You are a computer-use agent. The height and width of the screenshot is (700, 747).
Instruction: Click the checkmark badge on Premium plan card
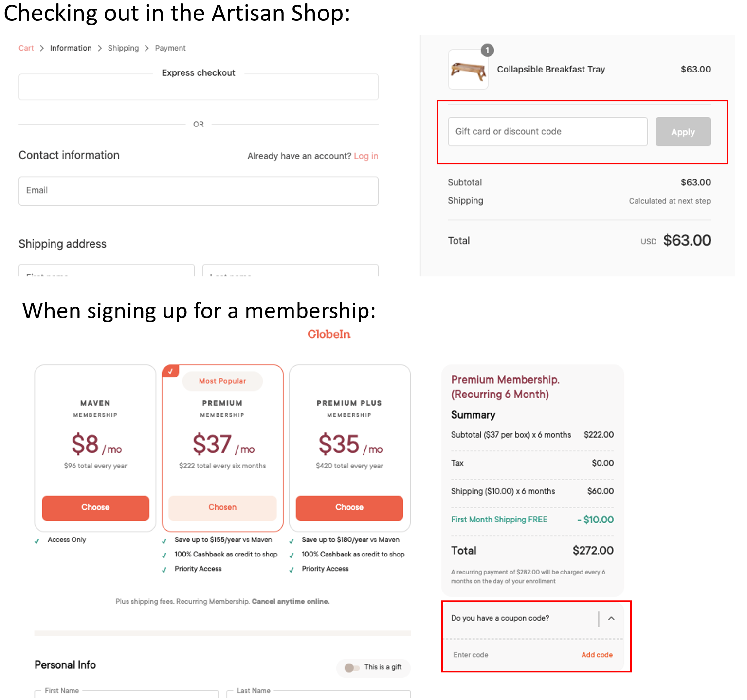170,371
